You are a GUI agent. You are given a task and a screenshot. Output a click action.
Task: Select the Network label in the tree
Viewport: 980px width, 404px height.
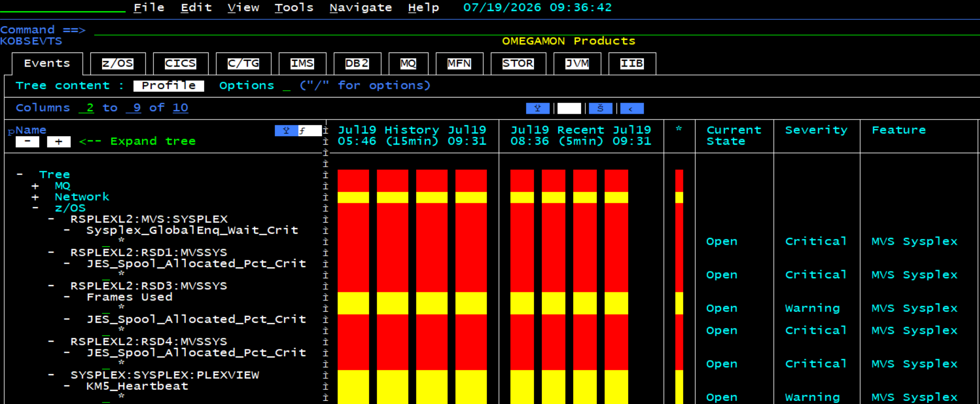[82, 197]
